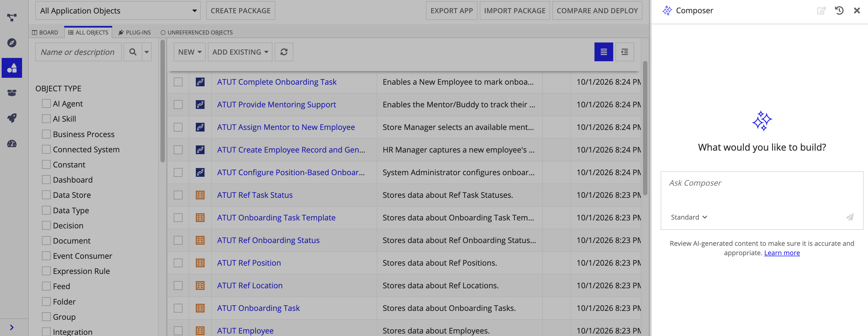
Task: Enable the Business Process filter
Action: (x=46, y=134)
